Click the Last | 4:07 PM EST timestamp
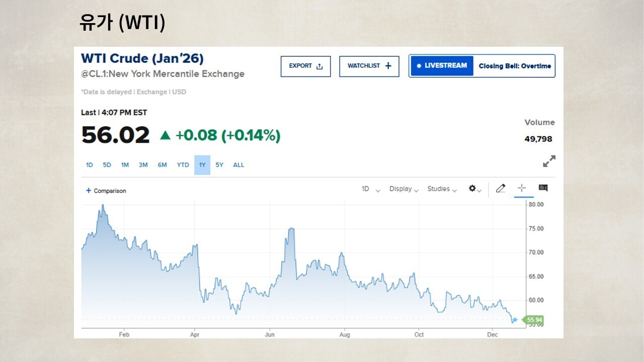The width and height of the screenshot is (644, 362). 114,113
